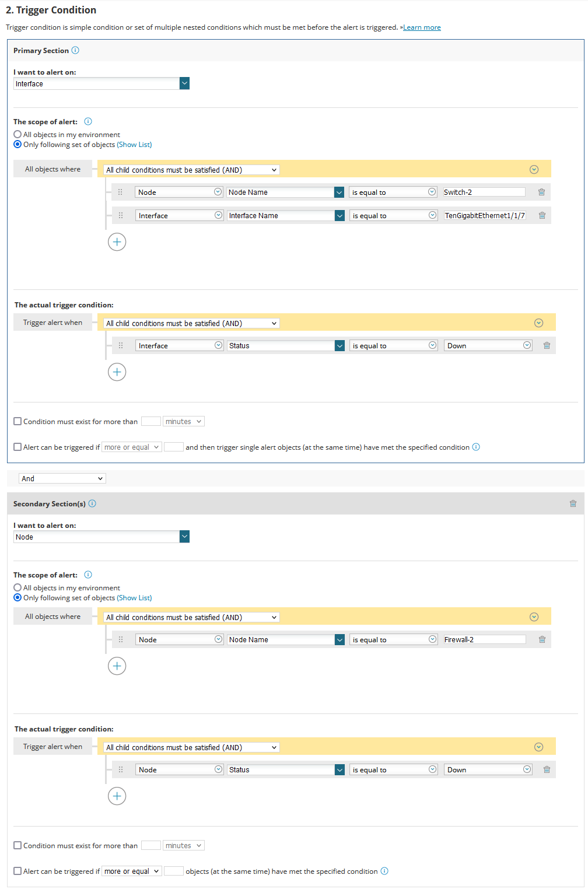
Task: Open the Down status value dropdown for Interface
Action: (x=488, y=346)
